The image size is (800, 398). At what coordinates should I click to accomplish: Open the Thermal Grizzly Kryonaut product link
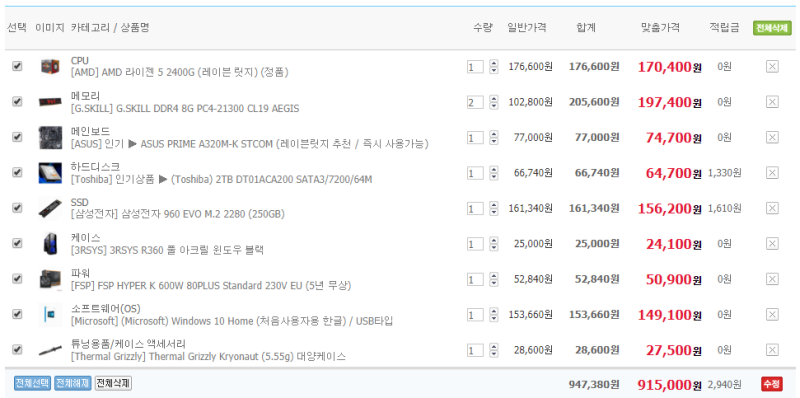(208, 357)
